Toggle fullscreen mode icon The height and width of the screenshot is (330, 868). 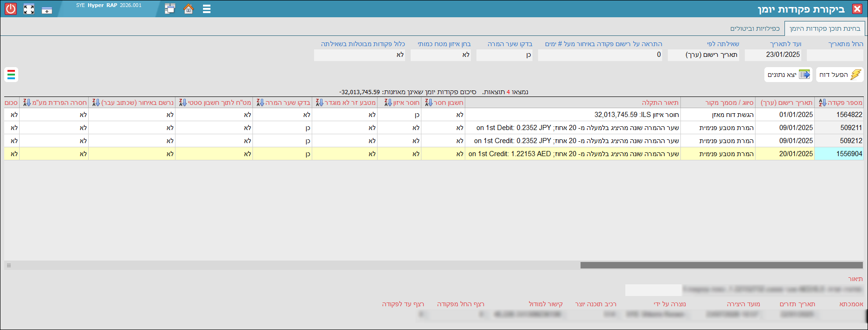click(29, 9)
